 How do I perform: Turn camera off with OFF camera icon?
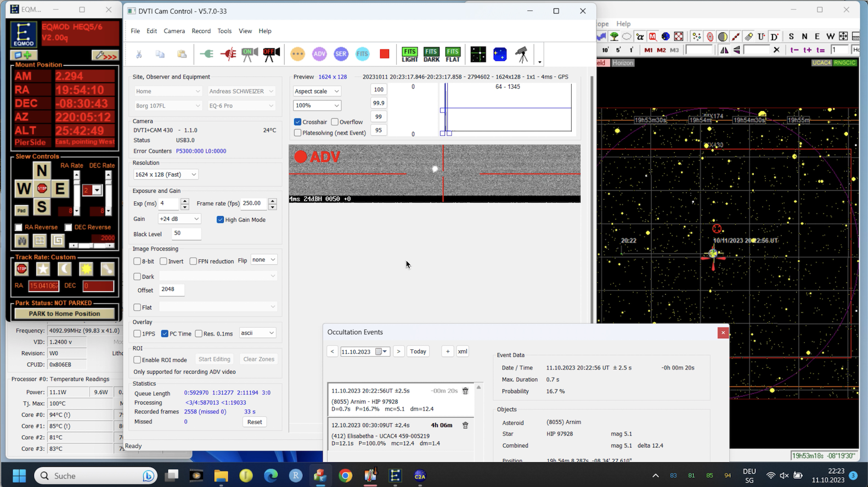point(271,54)
